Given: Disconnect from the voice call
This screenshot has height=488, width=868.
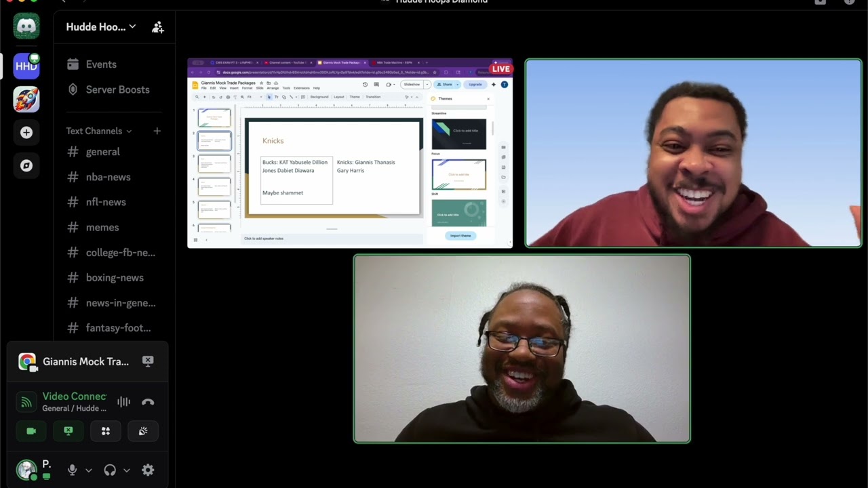Looking at the screenshot, I should click(x=148, y=402).
